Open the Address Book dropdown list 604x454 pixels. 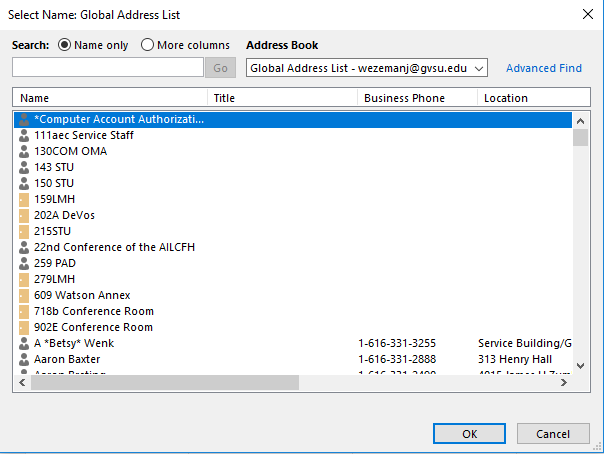coord(479,68)
